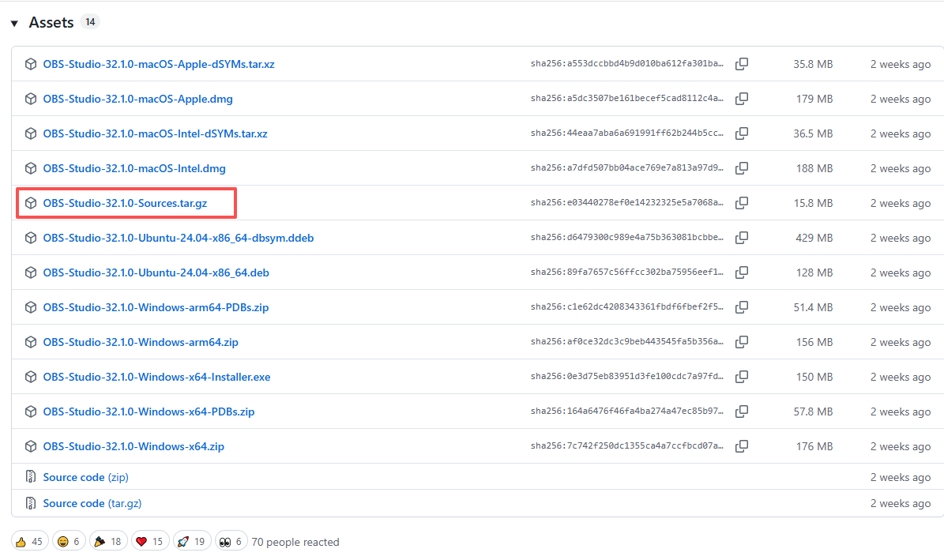Copy sha256 for macOS-Intel-dSYMs.tar.xz
944x560 pixels.
click(742, 133)
